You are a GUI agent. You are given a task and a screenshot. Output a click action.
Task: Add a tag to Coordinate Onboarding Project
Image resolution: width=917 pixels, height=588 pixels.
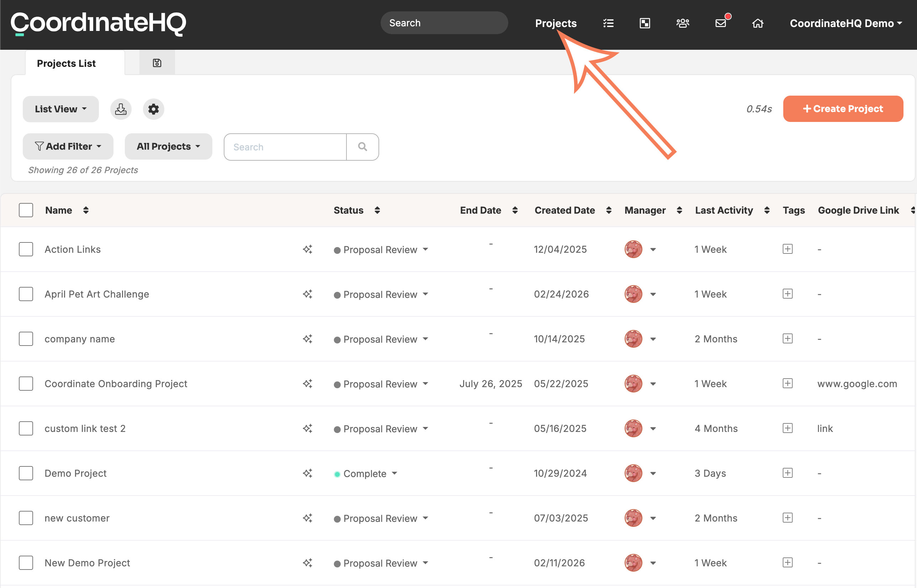[788, 383]
